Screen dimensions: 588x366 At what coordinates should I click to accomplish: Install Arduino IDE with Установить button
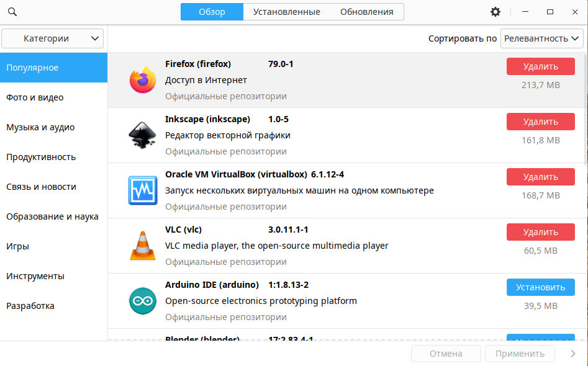pos(540,287)
